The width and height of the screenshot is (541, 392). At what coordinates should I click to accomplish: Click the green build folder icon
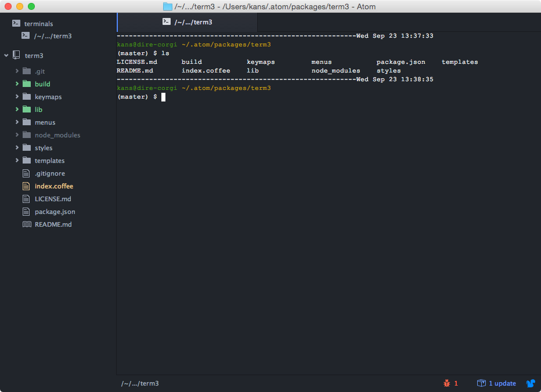point(27,84)
